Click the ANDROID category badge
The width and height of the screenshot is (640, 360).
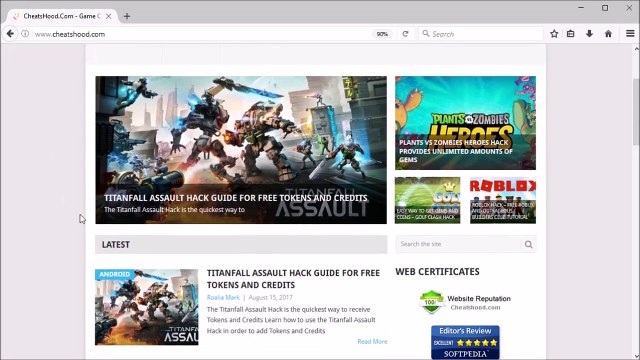tap(114, 274)
